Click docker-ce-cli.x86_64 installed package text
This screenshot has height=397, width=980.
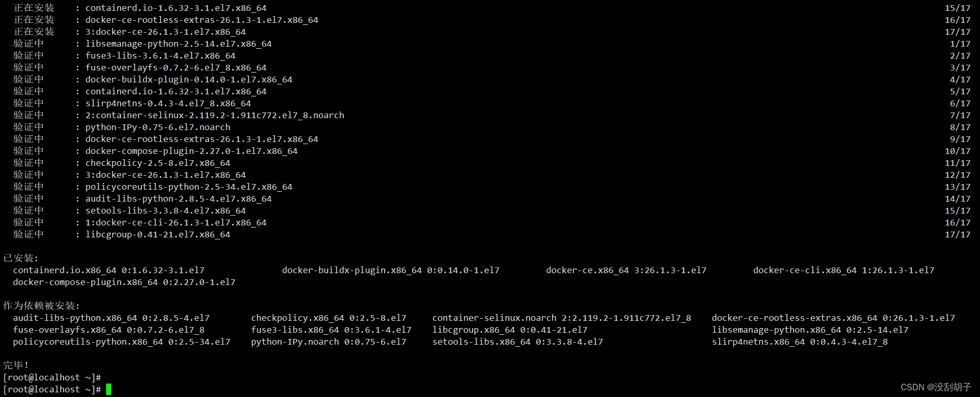[x=843, y=270]
